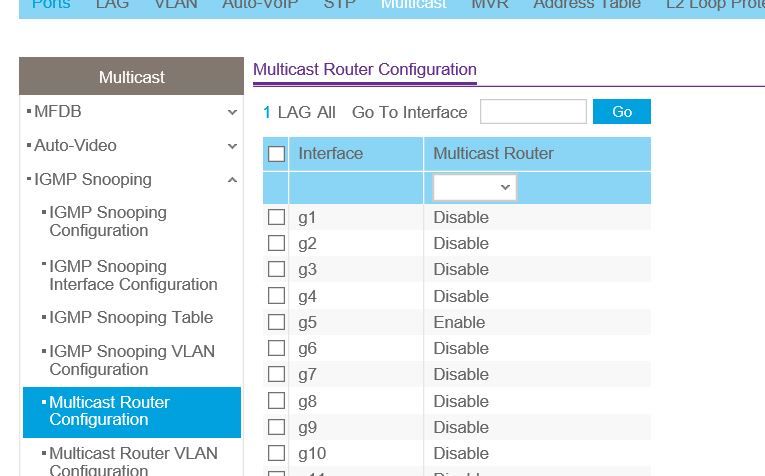The width and height of the screenshot is (765, 476).
Task: Click interface name g6
Action: coord(307,349)
